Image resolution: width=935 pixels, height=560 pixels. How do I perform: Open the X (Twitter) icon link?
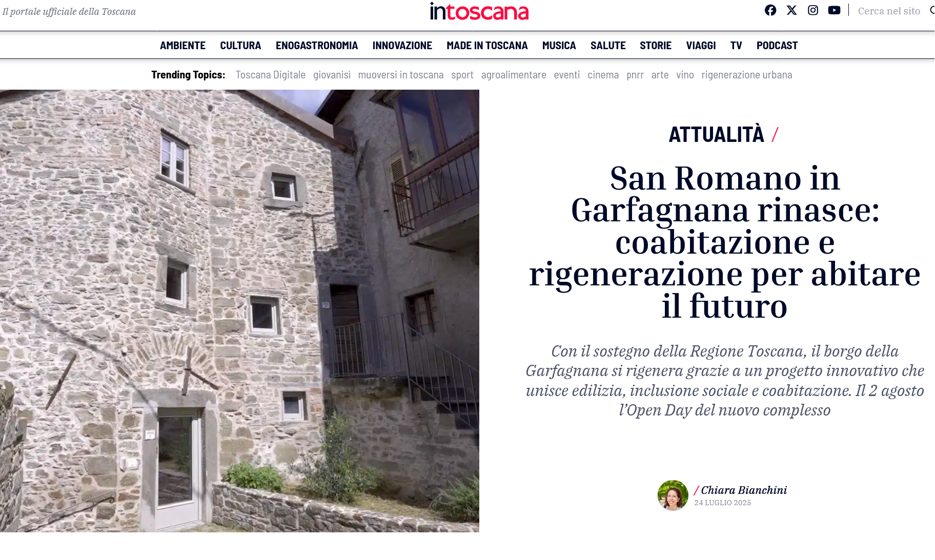(792, 10)
